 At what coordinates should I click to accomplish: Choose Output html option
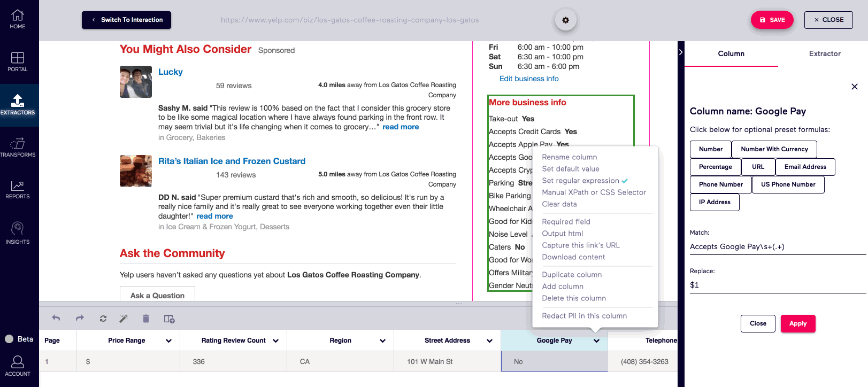pos(563,234)
